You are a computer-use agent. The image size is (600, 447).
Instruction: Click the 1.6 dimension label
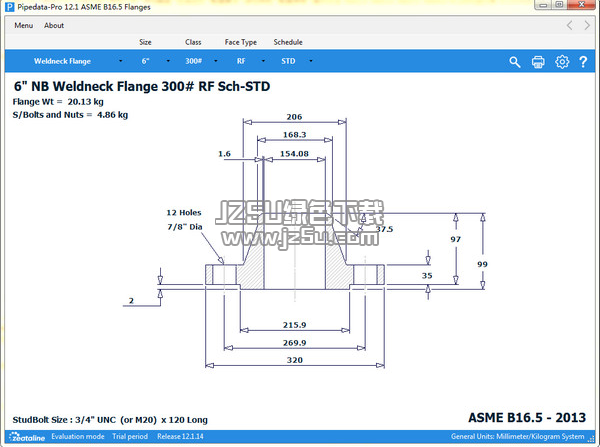tap(224, 154)
